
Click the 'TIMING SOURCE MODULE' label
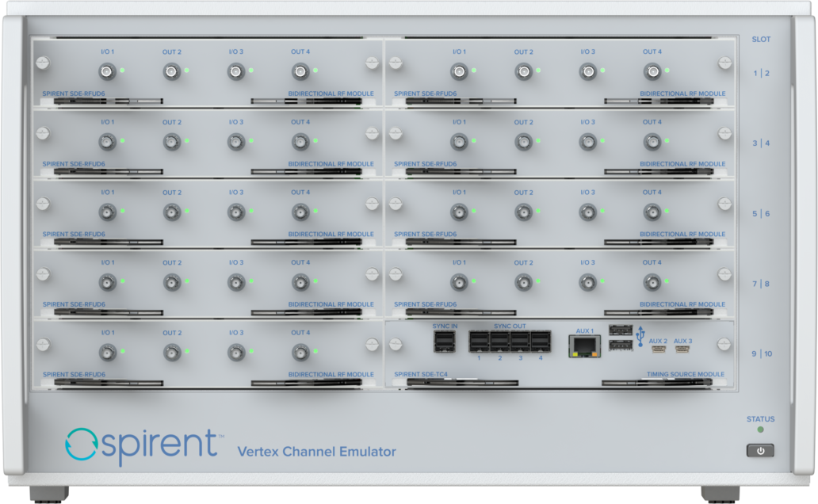tap(686, 374)
